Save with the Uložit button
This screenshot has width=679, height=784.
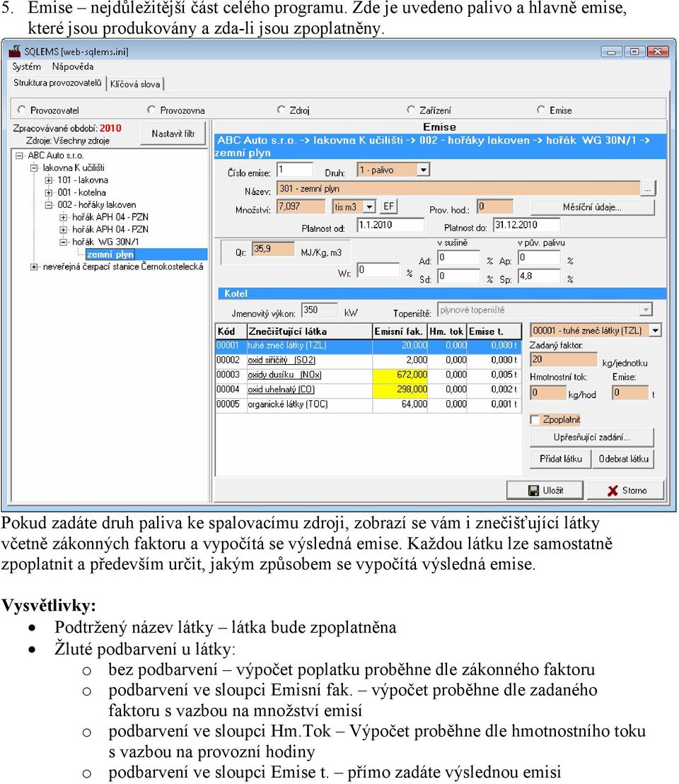(x=545, y=491)
